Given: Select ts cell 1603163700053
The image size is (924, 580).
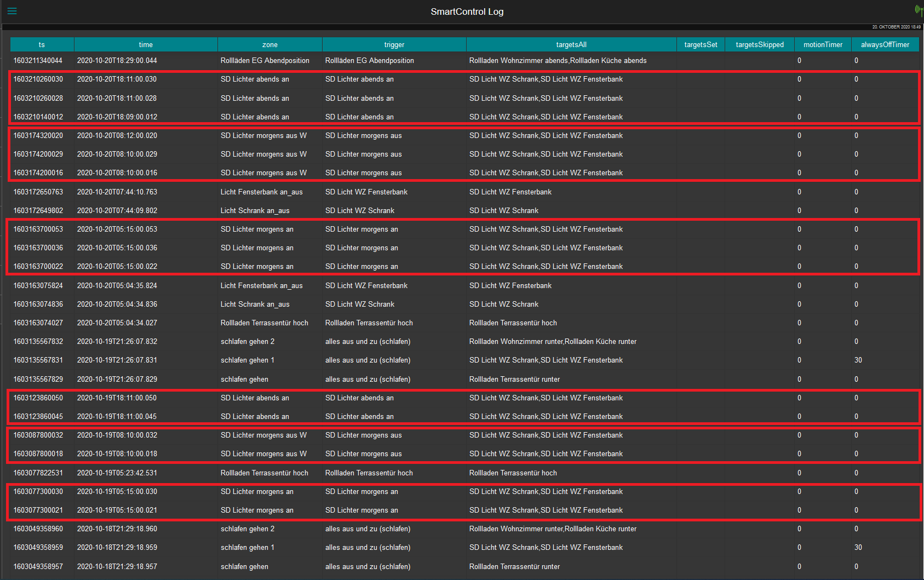Looking at the screenshot, I should [38, 229].
